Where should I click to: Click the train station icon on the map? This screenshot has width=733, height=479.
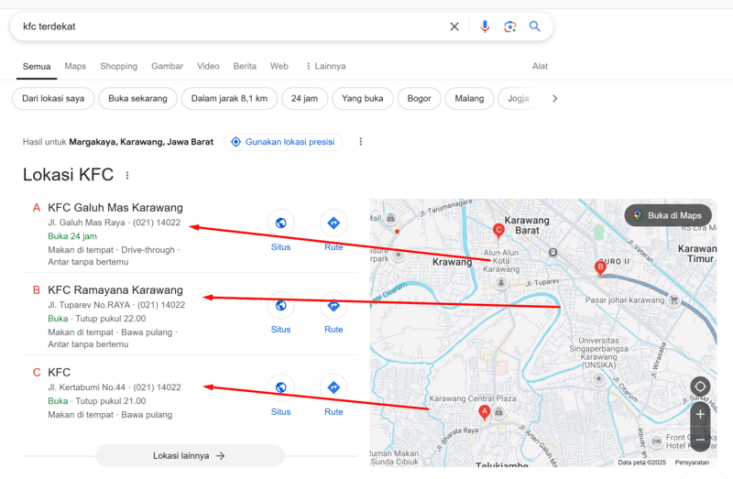553,252
